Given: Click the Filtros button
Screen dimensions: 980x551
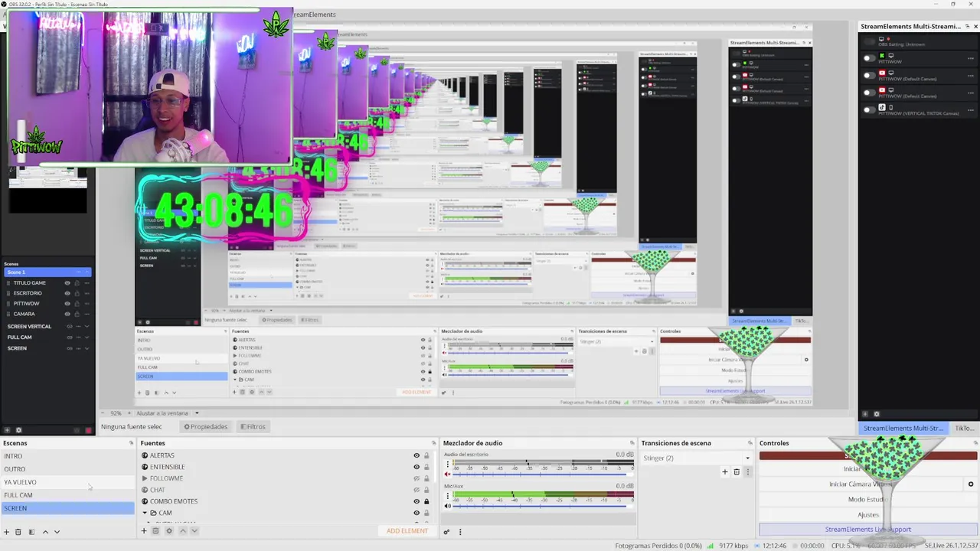Looking at the screenshot, I should pos(253,426).
